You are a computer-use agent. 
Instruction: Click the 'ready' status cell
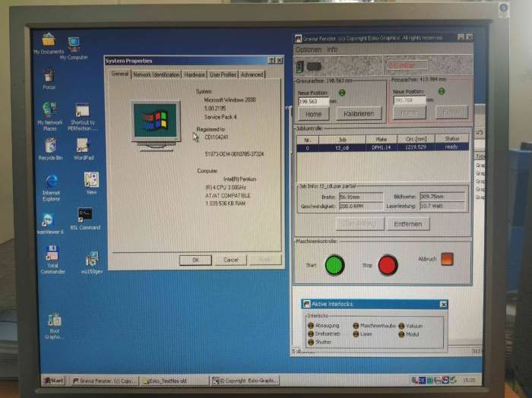[x=452, y=147]
